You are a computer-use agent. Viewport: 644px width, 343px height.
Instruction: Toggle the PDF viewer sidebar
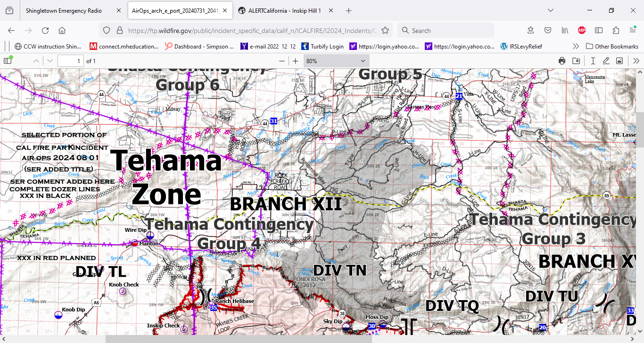[x=8, y=61]
